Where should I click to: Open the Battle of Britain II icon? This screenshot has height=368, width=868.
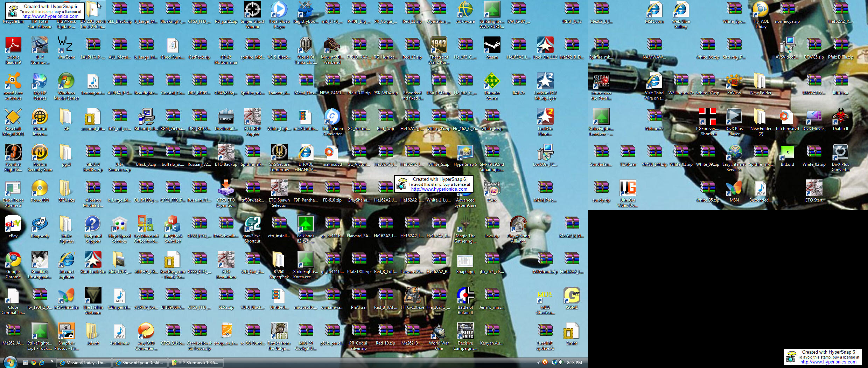[x=465, y=301]
